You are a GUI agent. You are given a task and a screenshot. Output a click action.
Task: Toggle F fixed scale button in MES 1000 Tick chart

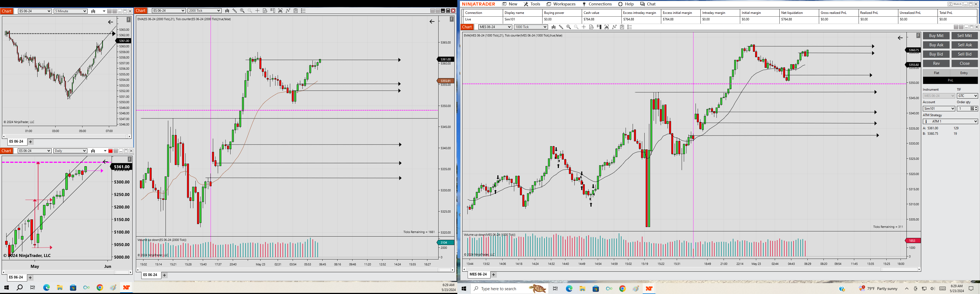click(x=918, y=35)
